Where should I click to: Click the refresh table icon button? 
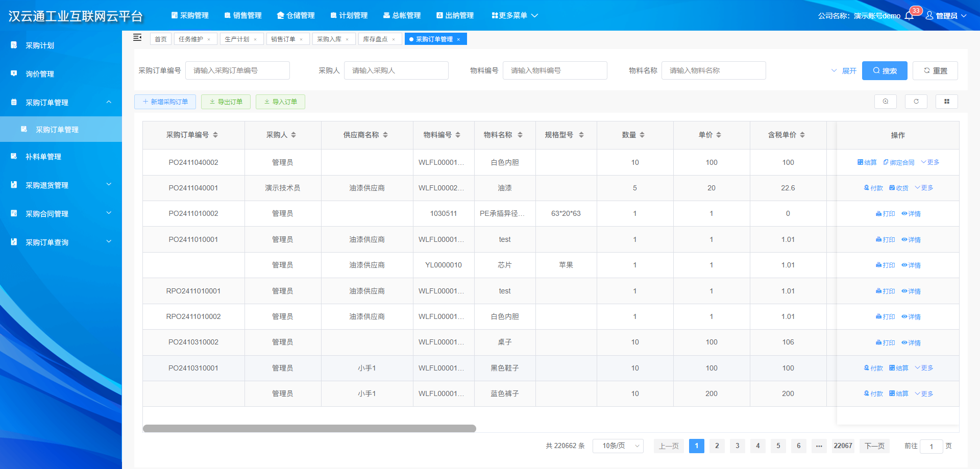coord(916,102)
